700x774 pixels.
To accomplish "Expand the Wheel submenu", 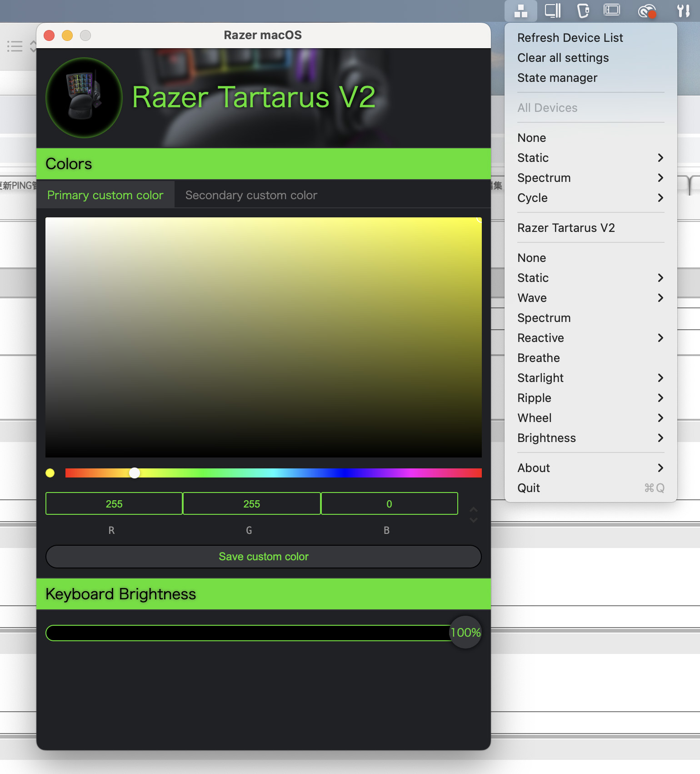I will click(591, 418).
